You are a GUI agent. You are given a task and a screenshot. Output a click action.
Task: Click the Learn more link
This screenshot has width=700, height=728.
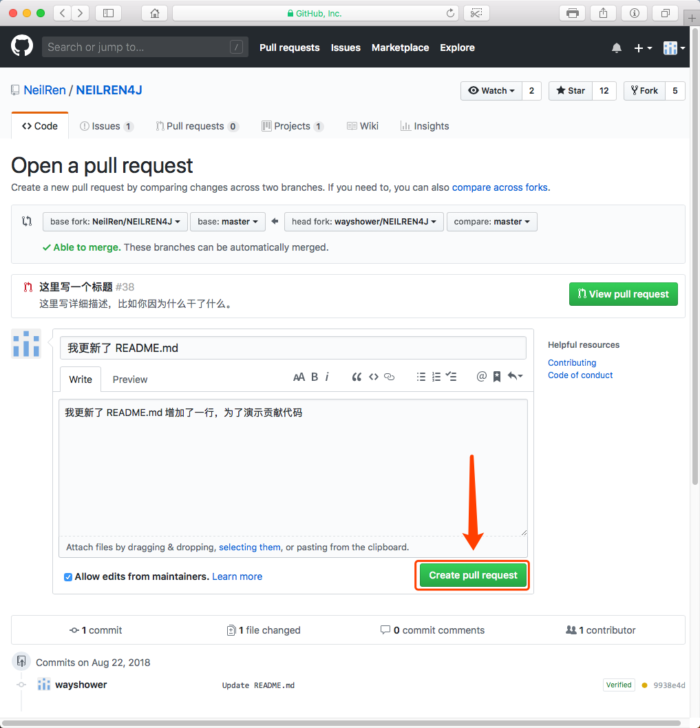pos(237,576)
